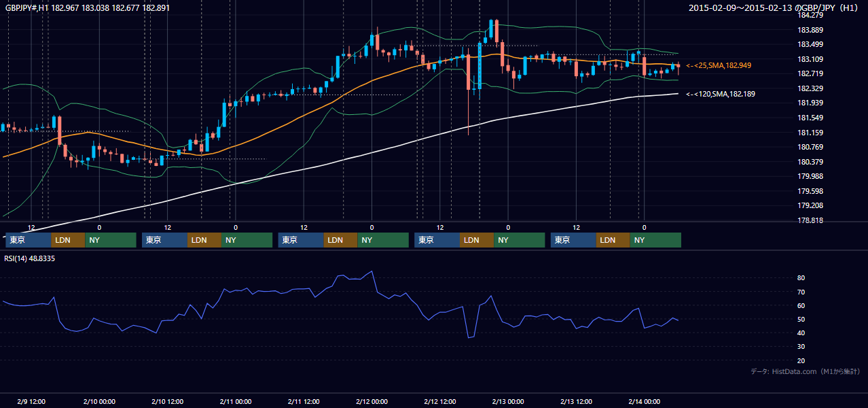
Task: Select the NY session block for 2/11
Action: pos(383,240)
